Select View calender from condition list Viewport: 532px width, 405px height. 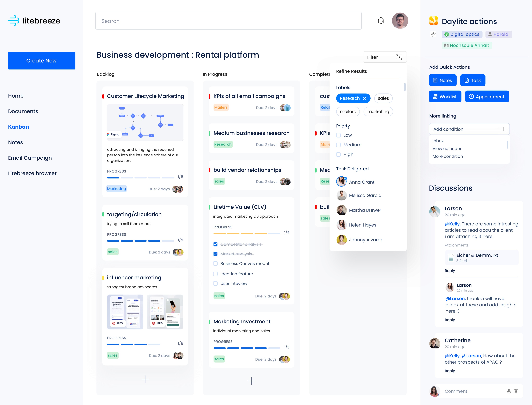tap(447, 148)
